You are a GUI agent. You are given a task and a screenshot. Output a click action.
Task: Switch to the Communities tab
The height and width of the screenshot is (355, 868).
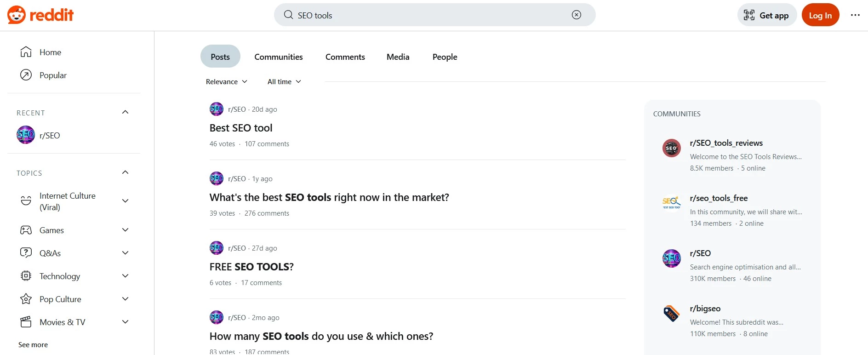(279, 57)
